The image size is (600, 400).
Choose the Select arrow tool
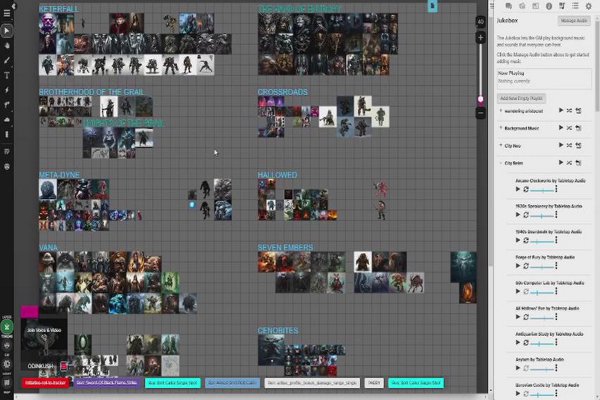7,31
